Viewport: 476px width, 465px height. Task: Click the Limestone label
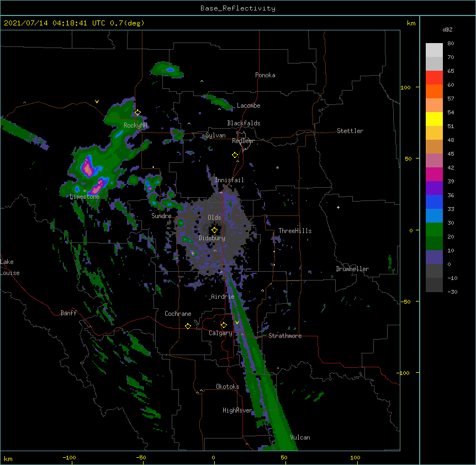[84, 197]
